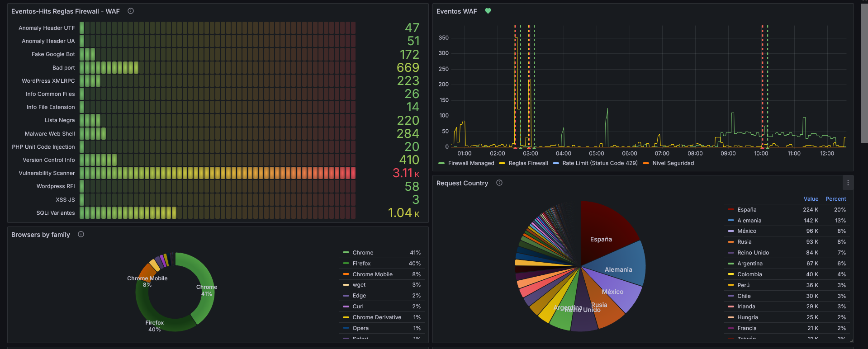
Task: Click the vertical dashboard scrollbar thumb
Action: pyautogui.click(x=864, y=72)
